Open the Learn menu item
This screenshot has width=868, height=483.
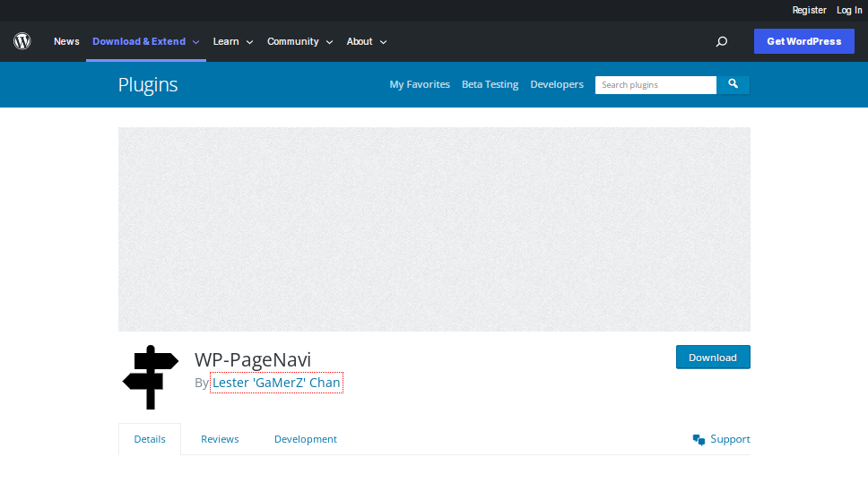[226, 41]
